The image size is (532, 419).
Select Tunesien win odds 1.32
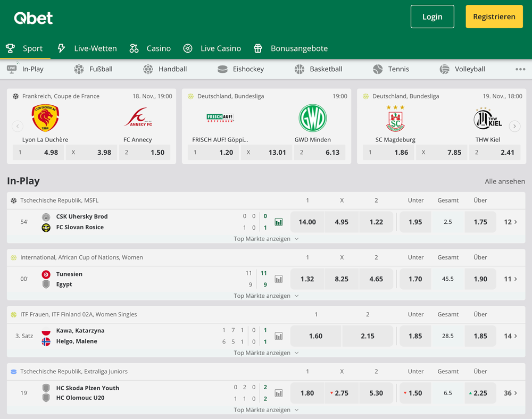pos(307,279)
